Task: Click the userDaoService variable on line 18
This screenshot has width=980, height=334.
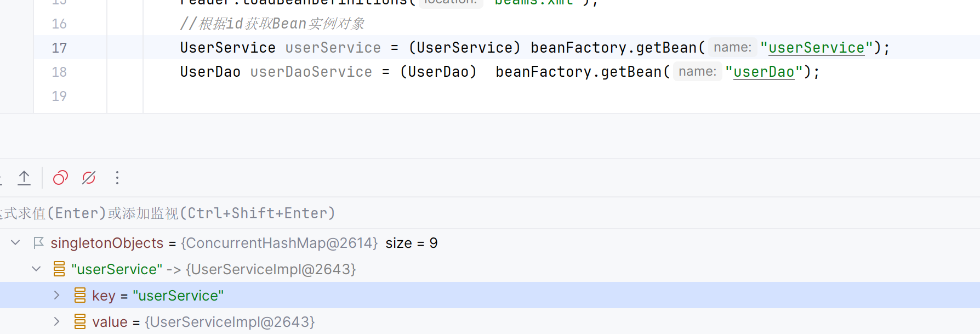Action: pyautogui.click(x=311, y=72)
